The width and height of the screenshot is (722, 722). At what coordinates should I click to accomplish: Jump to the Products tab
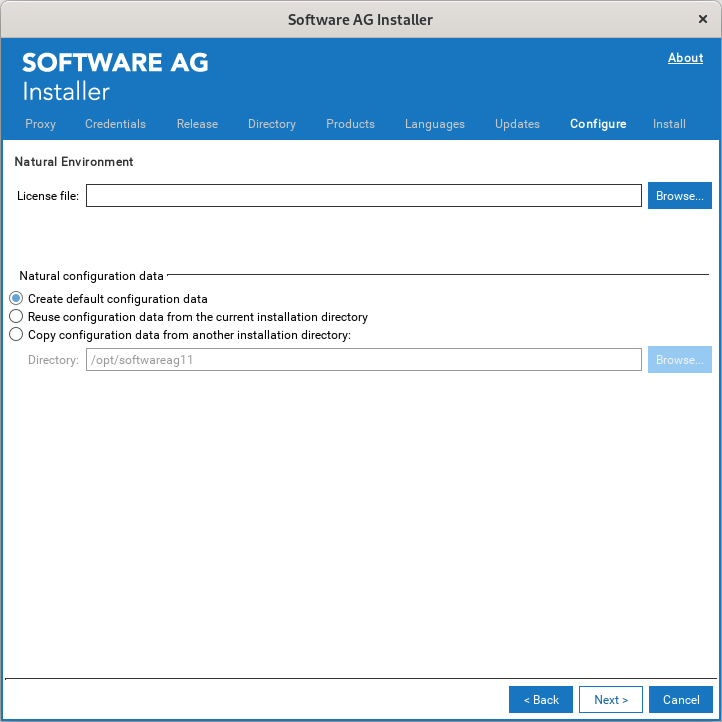coord(350,124)
